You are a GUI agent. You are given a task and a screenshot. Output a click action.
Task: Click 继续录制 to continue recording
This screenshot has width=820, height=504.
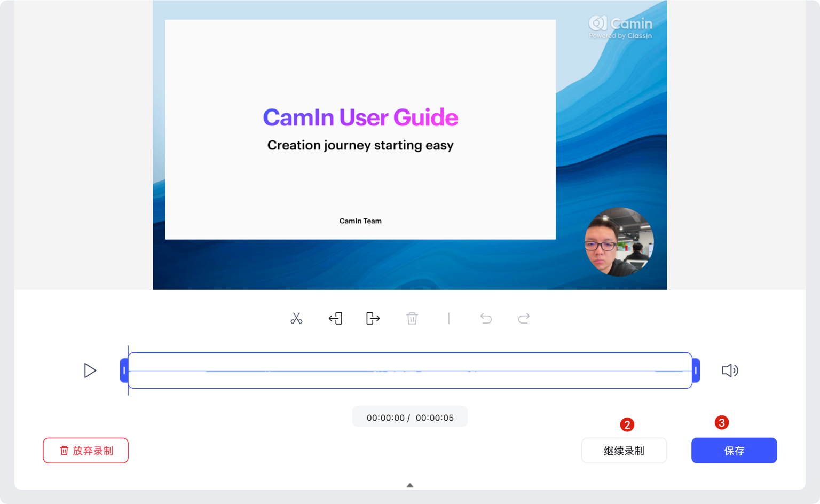624,451
